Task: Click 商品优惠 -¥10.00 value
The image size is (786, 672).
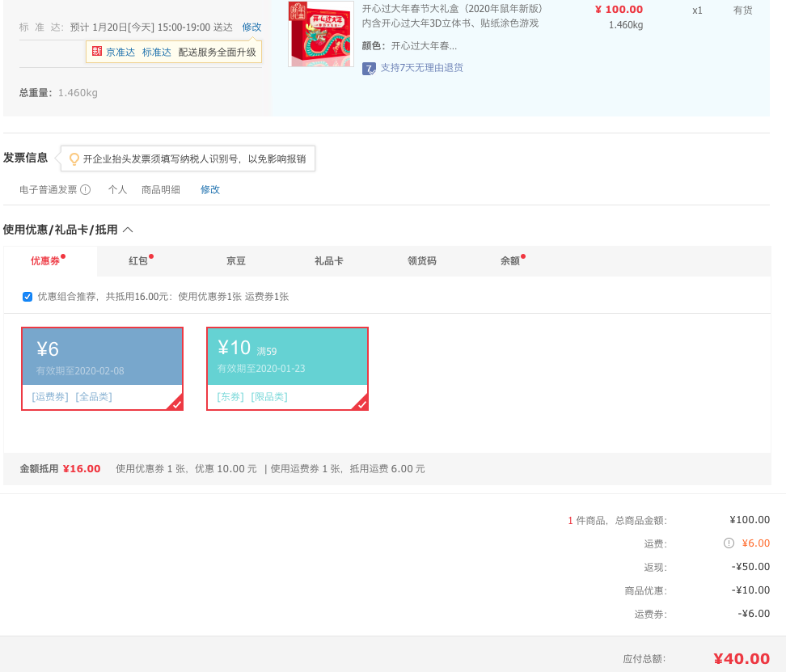Action: click(750, 590)
